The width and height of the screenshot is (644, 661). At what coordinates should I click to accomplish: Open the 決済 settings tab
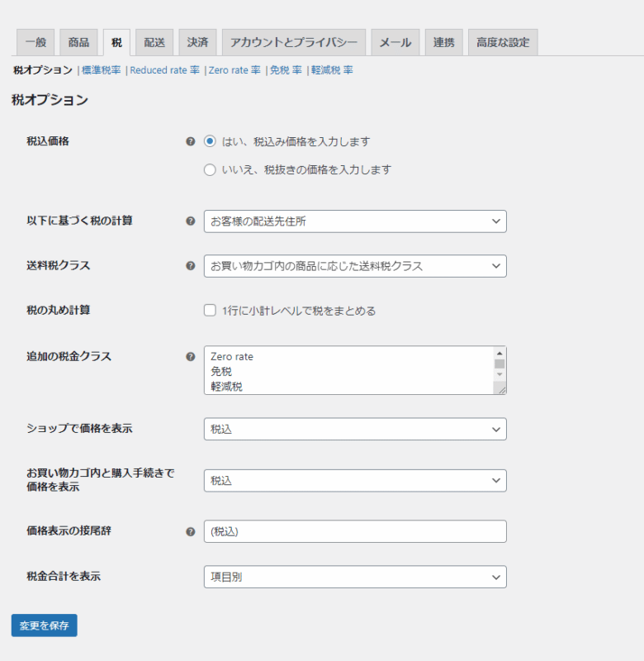pos(197,42)
